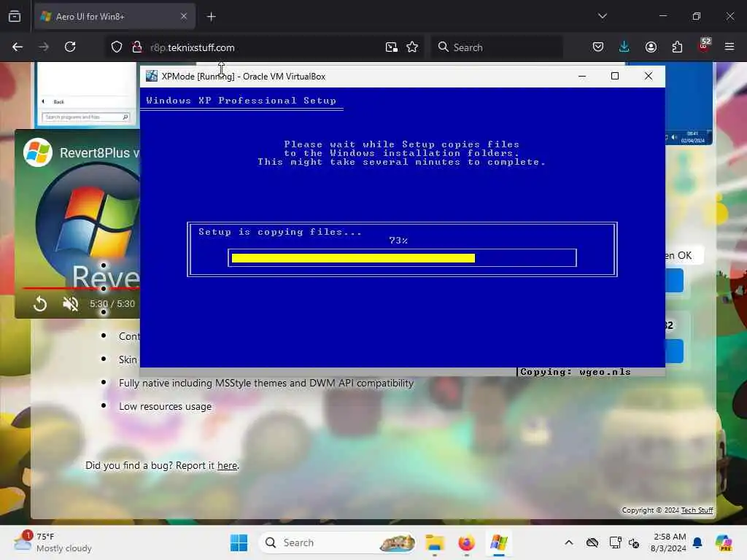Maximize the XPMode VirtualBox window

pyautogui.click(x=614, y=76)
